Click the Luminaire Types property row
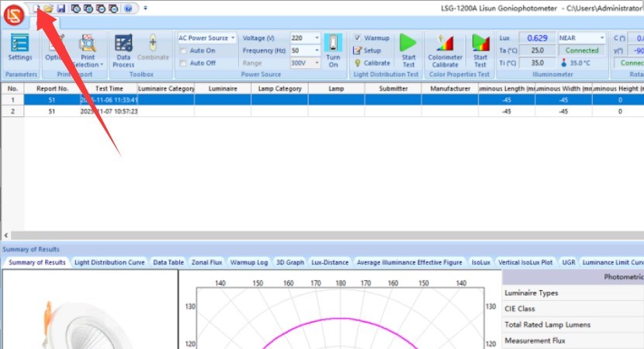This screenshot has height=349, width=644. [573, 293]
